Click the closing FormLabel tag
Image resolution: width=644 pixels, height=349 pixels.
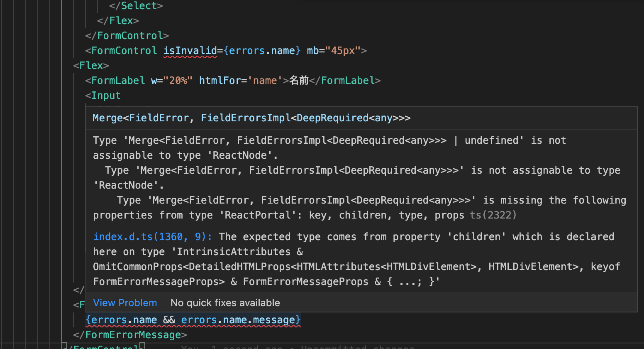click(x=345, y=81)
